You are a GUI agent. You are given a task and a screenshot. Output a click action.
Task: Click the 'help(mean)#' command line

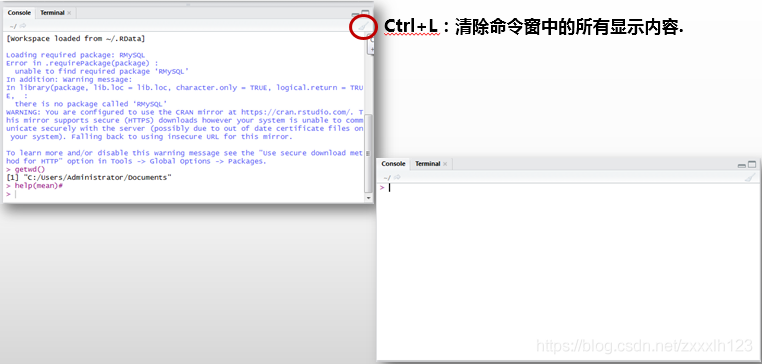[x=35, y=186]
